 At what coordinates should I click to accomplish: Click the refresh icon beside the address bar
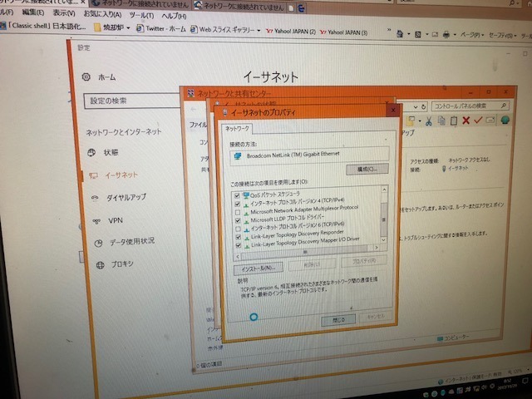click(423, 107)
